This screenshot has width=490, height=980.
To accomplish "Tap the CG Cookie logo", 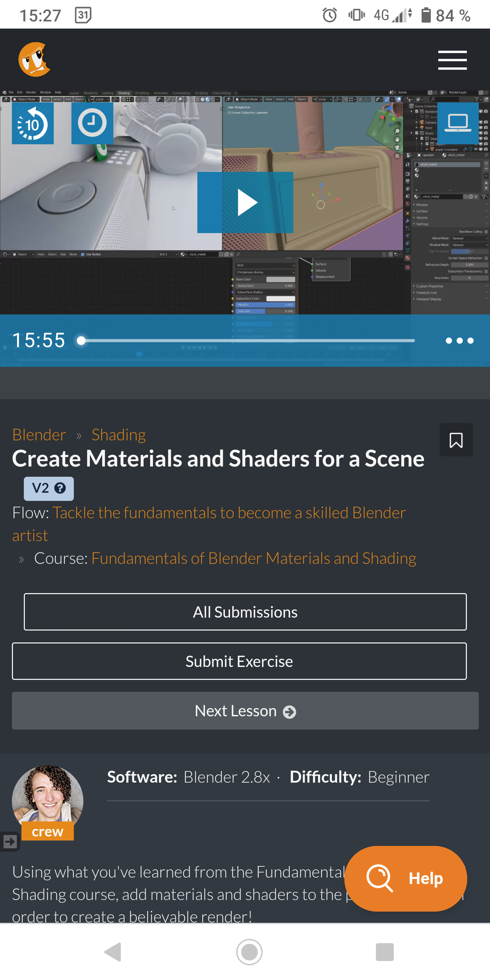I will [34, 59].
